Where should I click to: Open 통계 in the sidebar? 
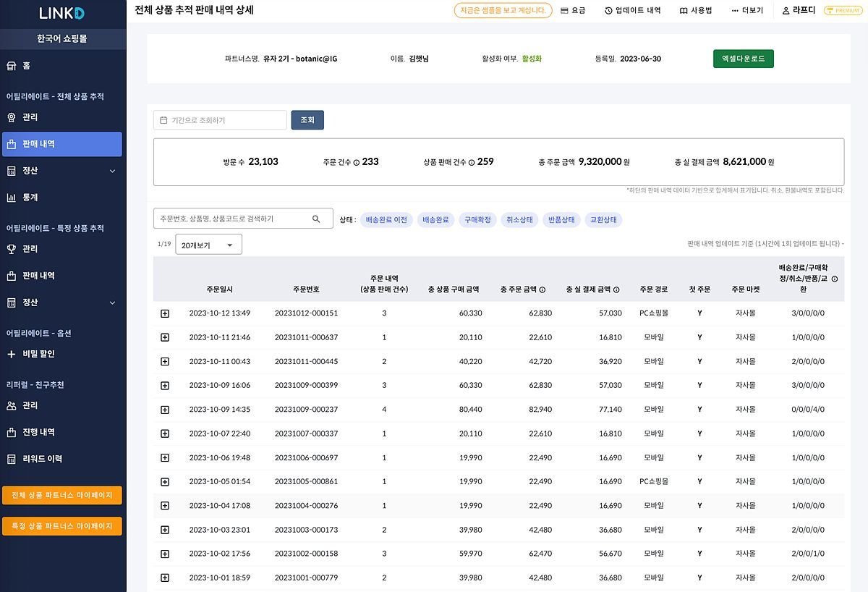coord(30,198)
